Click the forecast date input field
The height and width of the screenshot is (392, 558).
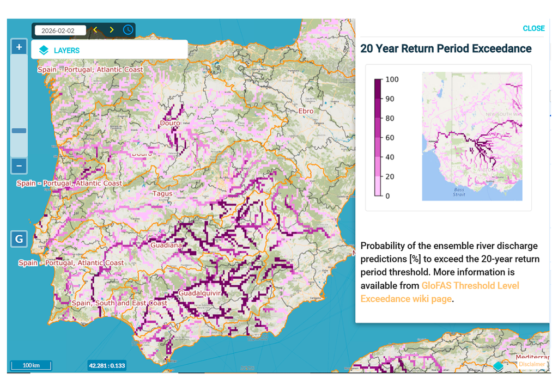60,30
